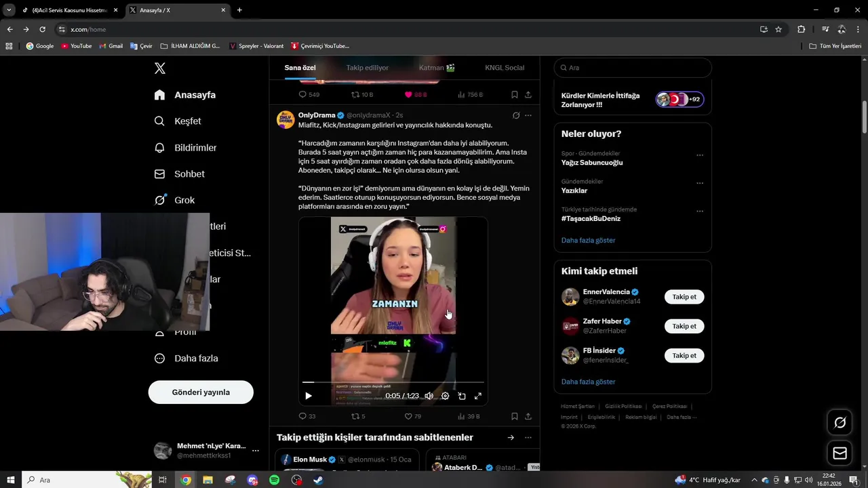Viewport: 868px width, 488px height.
Task: Open Chrome extensions puzzle icon
Action: [x=801, y=29]
